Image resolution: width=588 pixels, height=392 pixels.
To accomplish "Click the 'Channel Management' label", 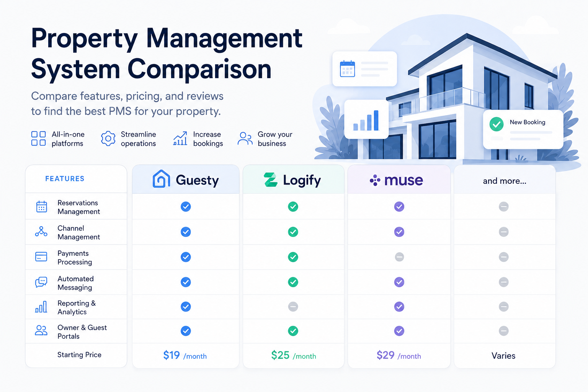I will click(79, 232).
